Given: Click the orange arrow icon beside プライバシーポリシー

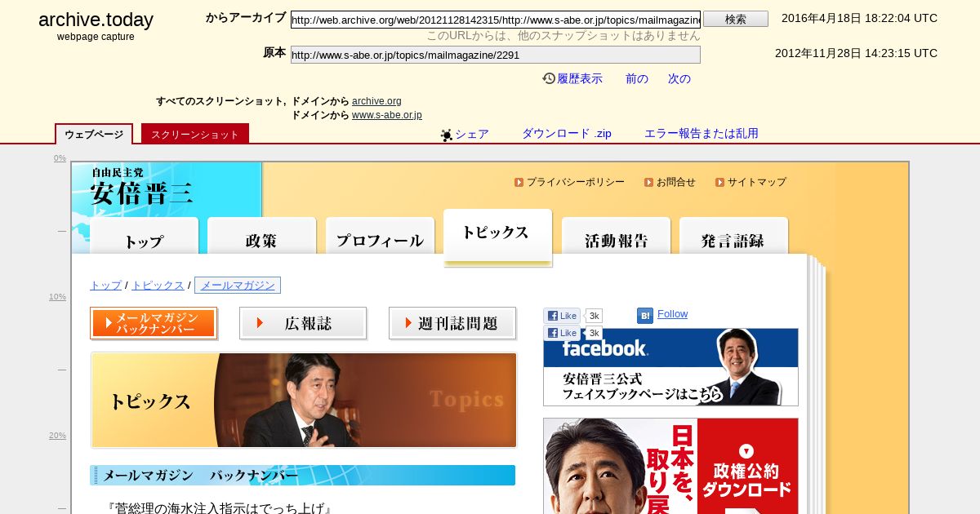Looking at the screenshot, I should point(519,182).
